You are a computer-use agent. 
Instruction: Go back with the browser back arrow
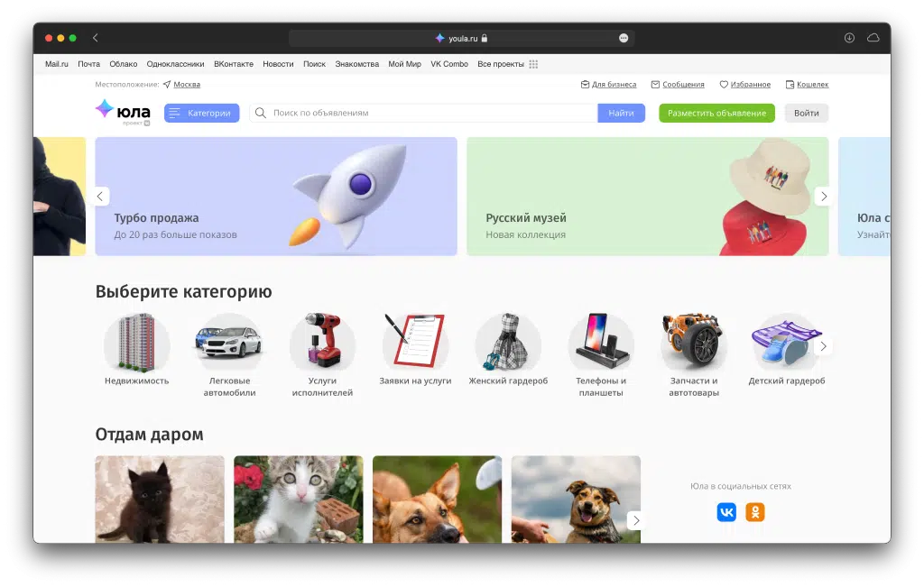96,38
